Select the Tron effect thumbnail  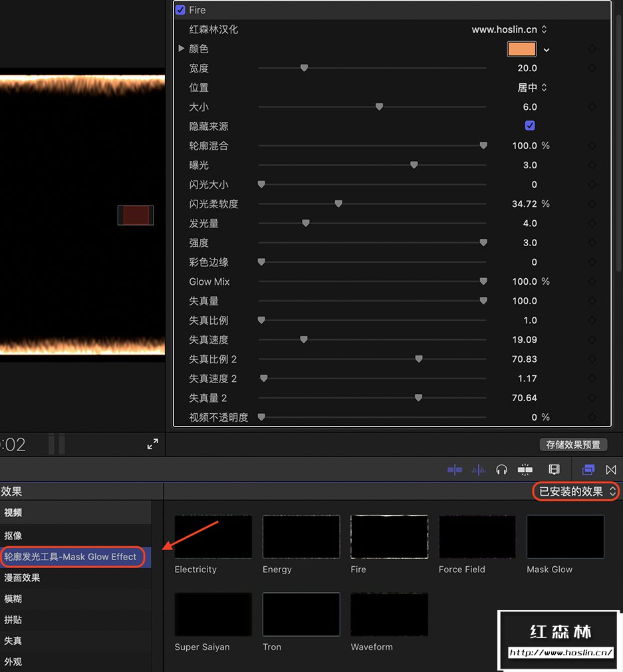coord(301,615)
